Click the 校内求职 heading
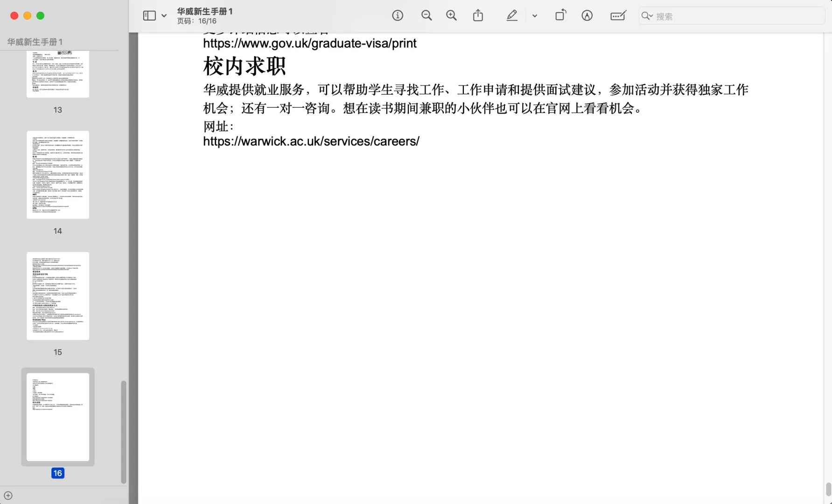 (x=244, y=66)
